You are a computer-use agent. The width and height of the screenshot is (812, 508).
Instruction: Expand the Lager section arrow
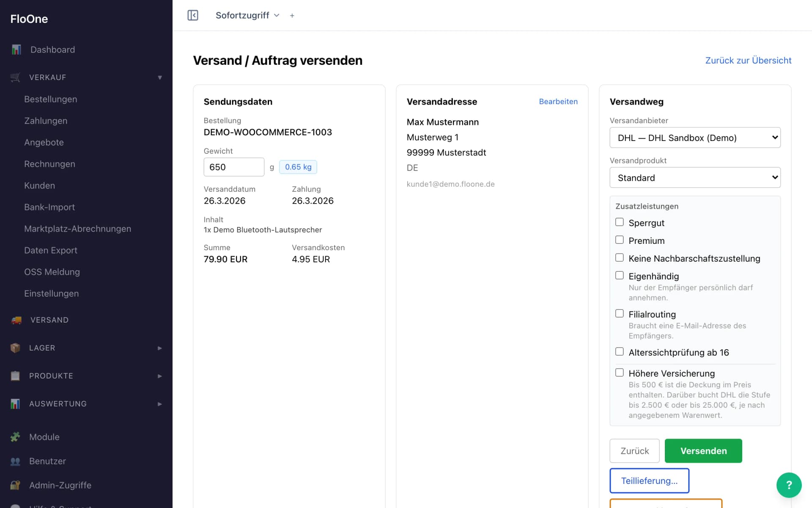click(x=160, y=348)
